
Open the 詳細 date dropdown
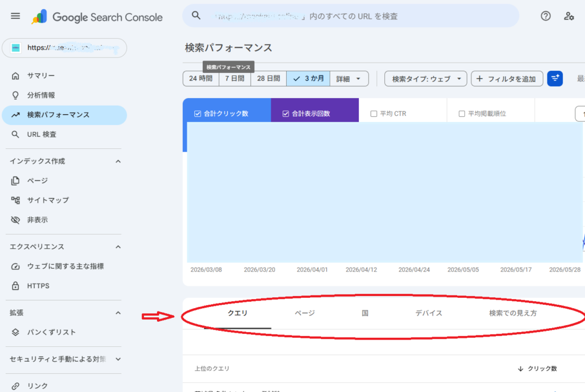[349, 79]
